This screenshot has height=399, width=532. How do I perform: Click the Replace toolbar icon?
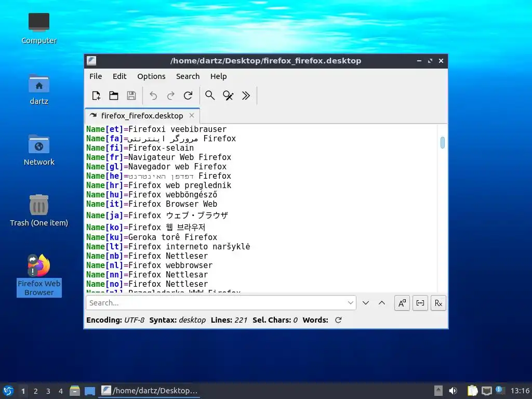click(228, 96)
